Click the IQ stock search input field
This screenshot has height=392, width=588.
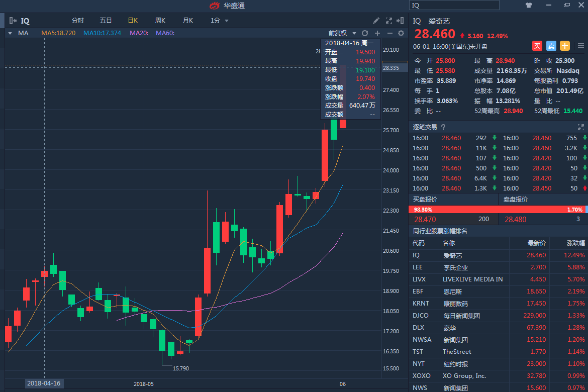tap(454, 5)
